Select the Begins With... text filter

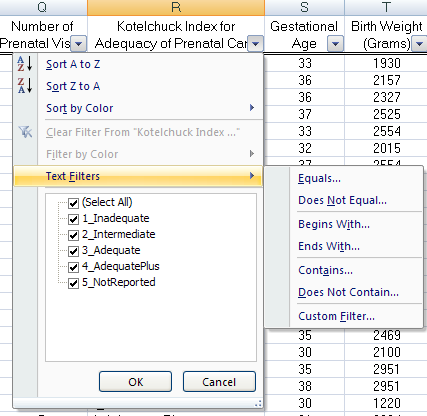pos(334,224)
